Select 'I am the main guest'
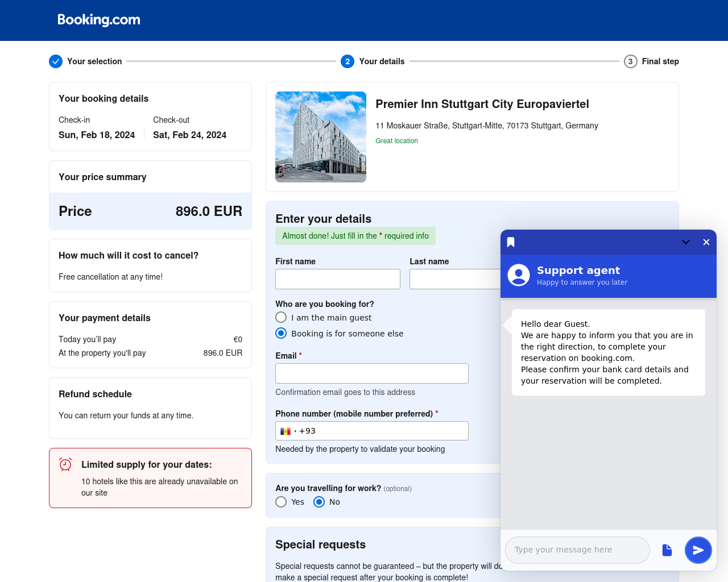The image size is (728, 582). (x=281, y=317)
